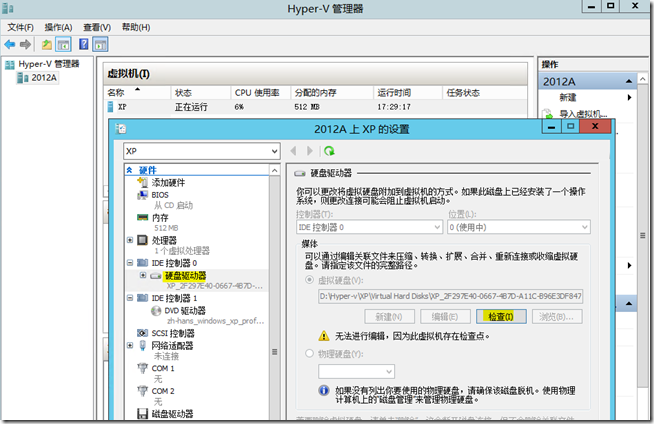Open 操作(A) menu

(58, 28)
